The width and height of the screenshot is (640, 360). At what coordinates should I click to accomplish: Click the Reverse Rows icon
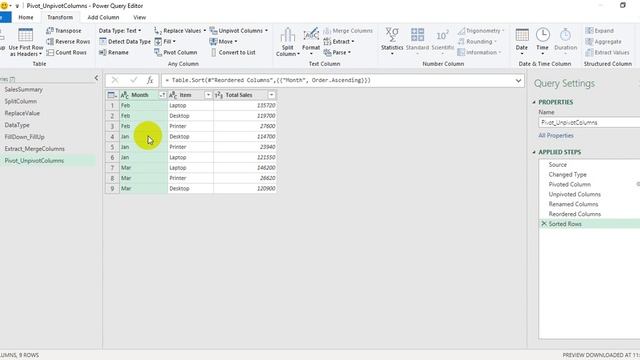pyautogui.click(x=50, y=42)
